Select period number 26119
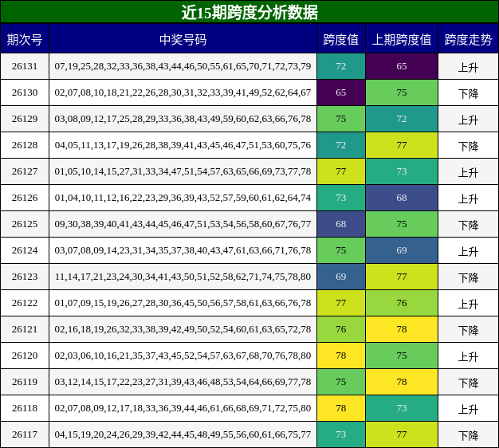499x448 pixels. click(x=25, y=382)
